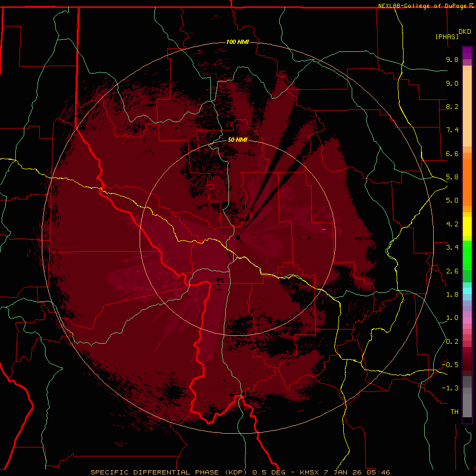Image resolution: width=476 pixels, height=476 pixels.
Task: Click the 50 NMI range ring label
Action: [x=237, y=140]
